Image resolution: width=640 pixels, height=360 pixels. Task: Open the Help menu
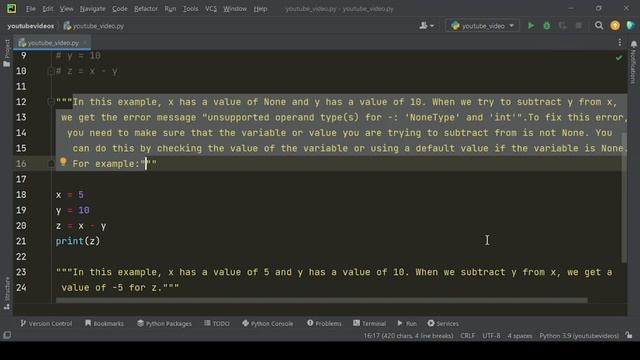coord(260,9)
